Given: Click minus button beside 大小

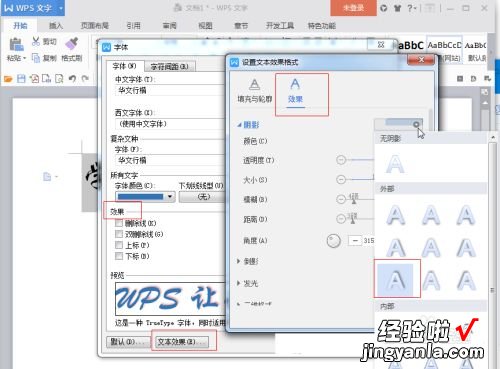Looking at the screenshot, I should point(341,180).
